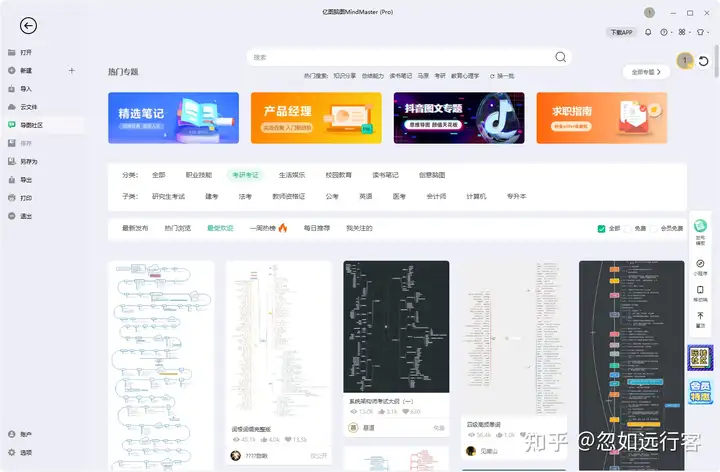
Task: Select subcategory 教师资格证
Action: 289,197
